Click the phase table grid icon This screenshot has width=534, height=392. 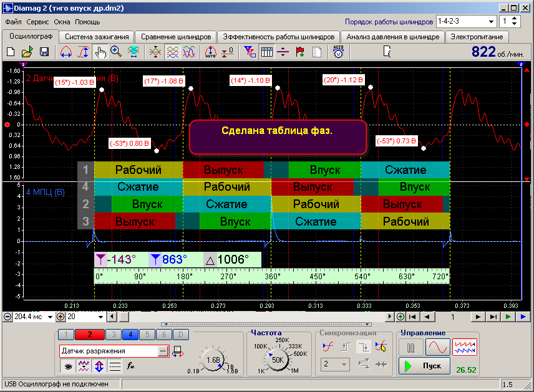pyautogui.click(x=266, y=52)
